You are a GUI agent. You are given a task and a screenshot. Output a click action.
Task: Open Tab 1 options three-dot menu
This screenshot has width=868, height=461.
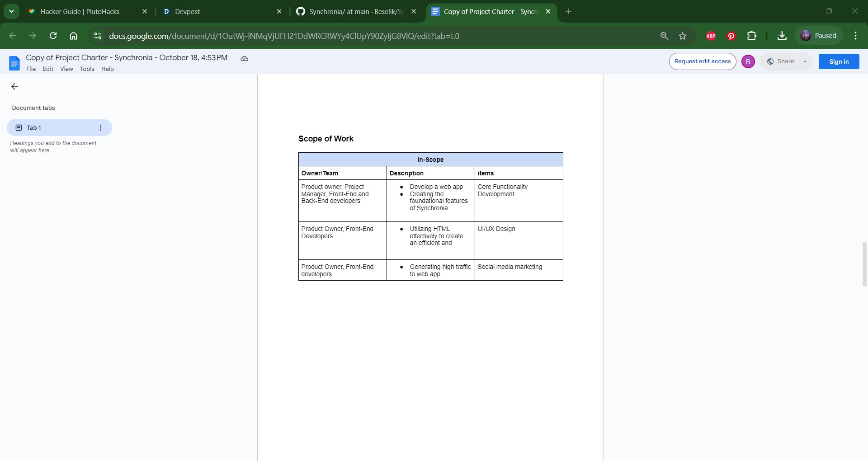click(x=100, y=128)
